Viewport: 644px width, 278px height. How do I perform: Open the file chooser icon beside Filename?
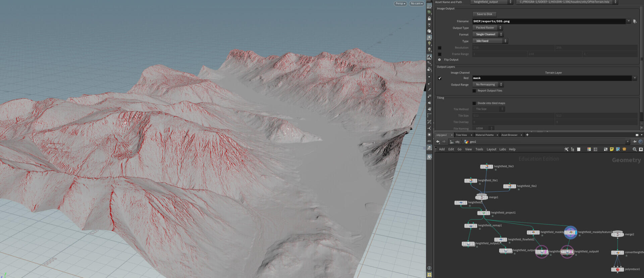pyautogui.click(x=635, y=21)
